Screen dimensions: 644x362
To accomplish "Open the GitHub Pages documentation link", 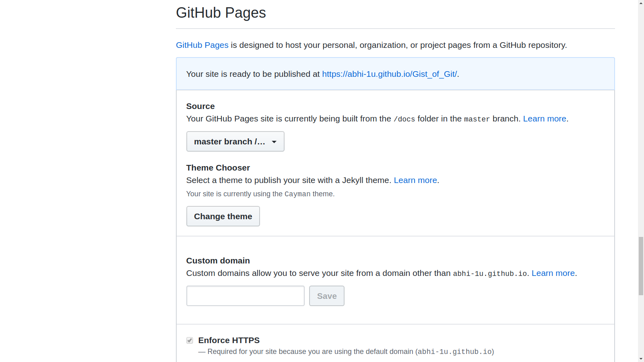I will tap(202, 45).
